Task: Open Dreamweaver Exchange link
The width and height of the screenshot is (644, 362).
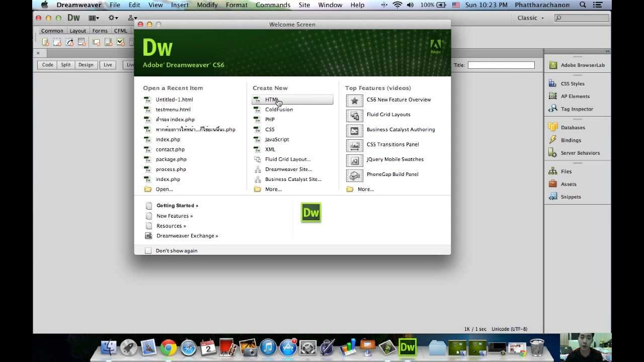Action: (187, 235)
